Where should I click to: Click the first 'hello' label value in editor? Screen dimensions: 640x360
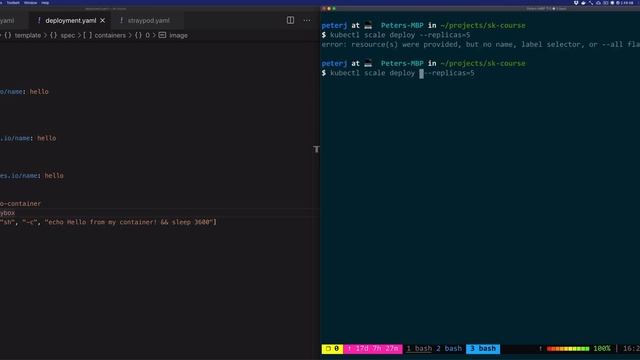39,92
